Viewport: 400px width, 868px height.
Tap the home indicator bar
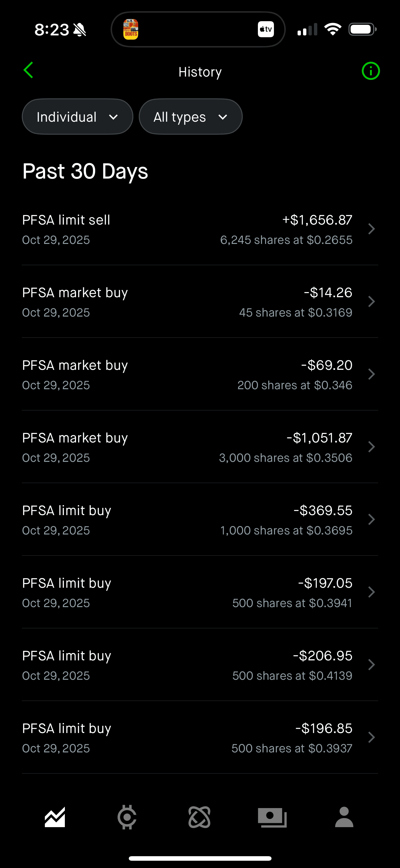coord(200,858)
